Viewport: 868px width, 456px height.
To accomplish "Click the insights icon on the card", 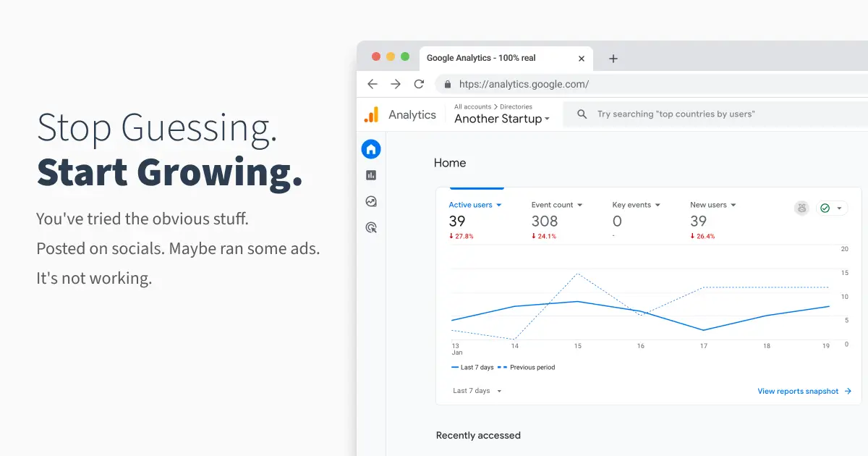I will point(801,208).
